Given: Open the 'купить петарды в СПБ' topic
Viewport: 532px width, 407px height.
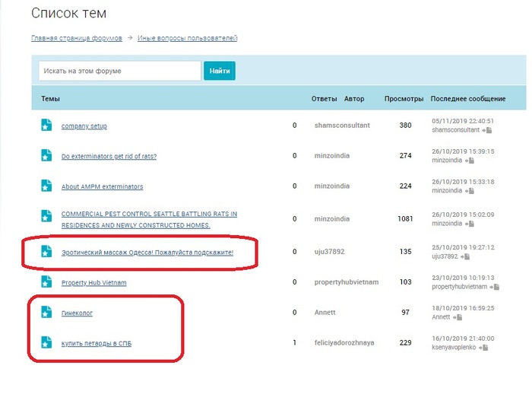Looking at the screenshot, I should pyautogui.click(x=97, y=344).
